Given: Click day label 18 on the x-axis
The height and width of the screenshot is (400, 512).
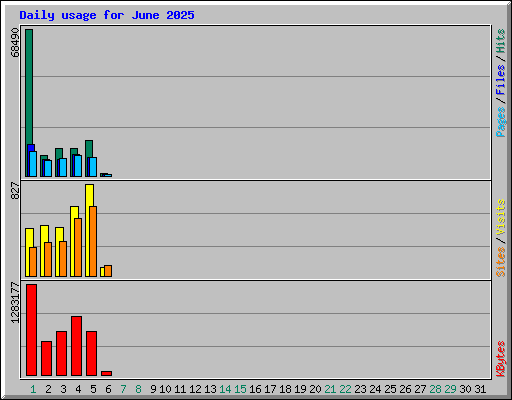Looking at the screenshot, I should point(285,389).
